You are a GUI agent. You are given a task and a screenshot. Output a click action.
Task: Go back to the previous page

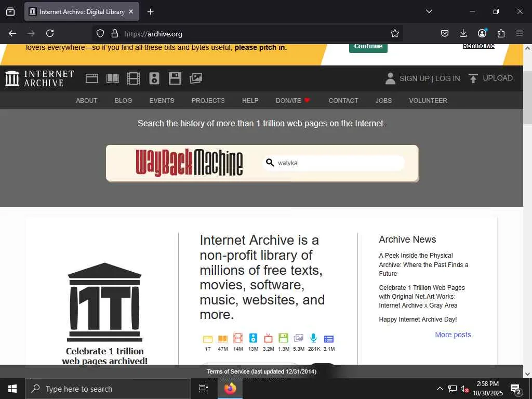(x=12, y=33)
